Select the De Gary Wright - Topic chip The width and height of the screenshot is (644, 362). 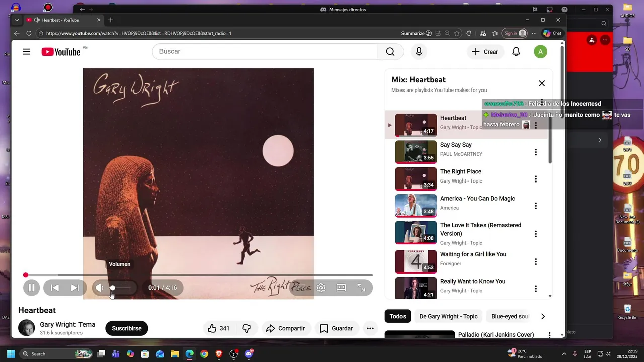pyautogui.click(x=448, y=316)
